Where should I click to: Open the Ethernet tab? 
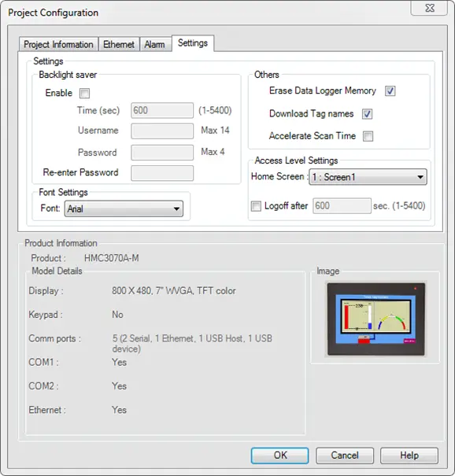pyautogui.click(x=119, y=44)
